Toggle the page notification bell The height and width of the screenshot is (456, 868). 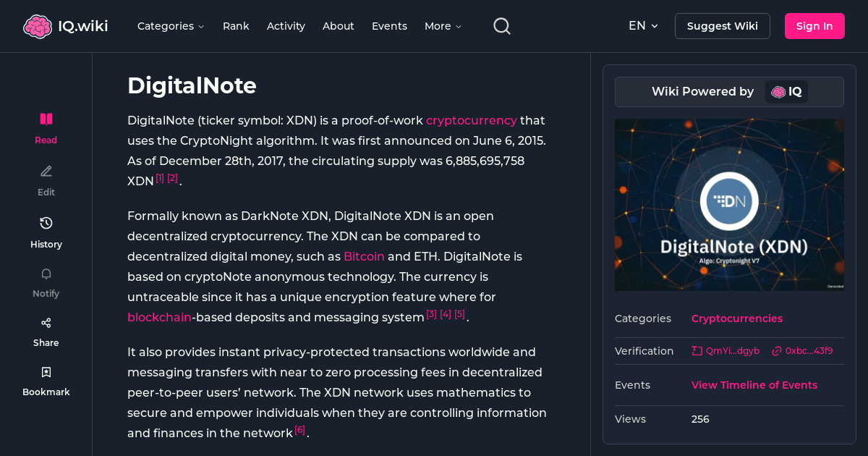46,274
